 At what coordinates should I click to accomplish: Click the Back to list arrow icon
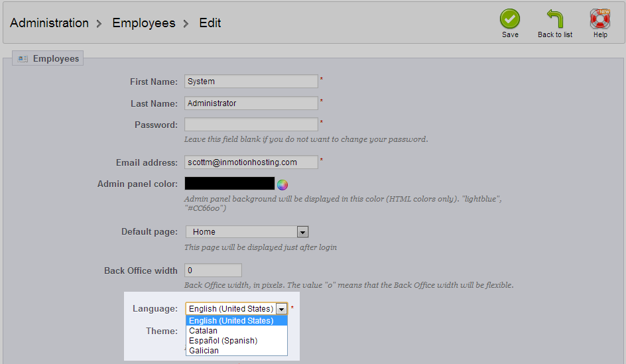[x=555, y=19]
